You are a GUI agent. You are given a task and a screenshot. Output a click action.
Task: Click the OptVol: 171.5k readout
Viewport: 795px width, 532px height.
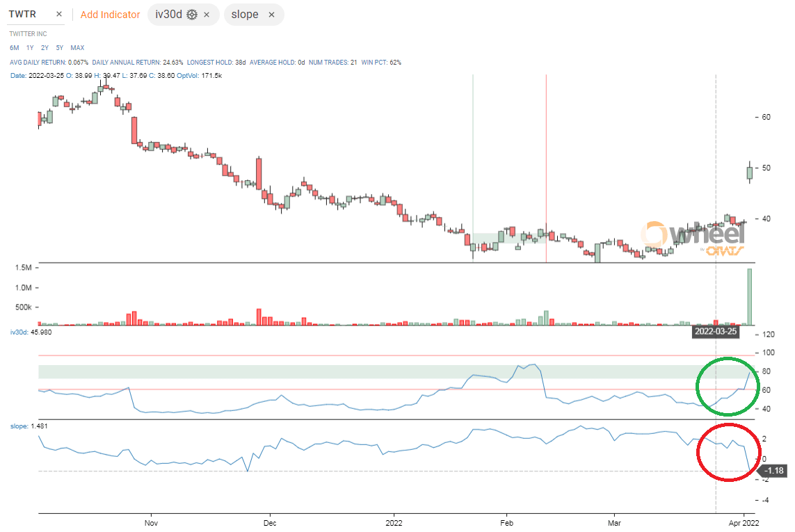pyautogui.click(x=199, y=76)
